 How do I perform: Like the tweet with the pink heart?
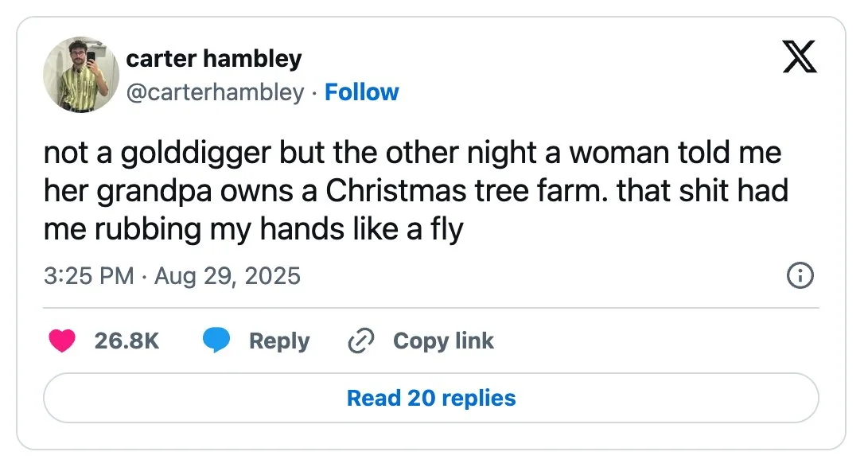pyautogui.click(x=62, y=341)
